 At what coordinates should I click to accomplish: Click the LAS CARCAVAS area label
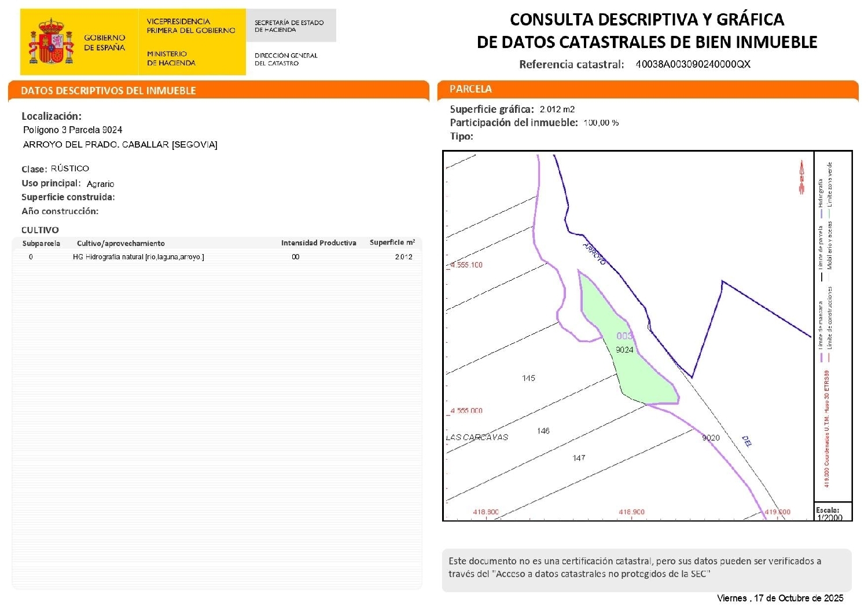476,438
